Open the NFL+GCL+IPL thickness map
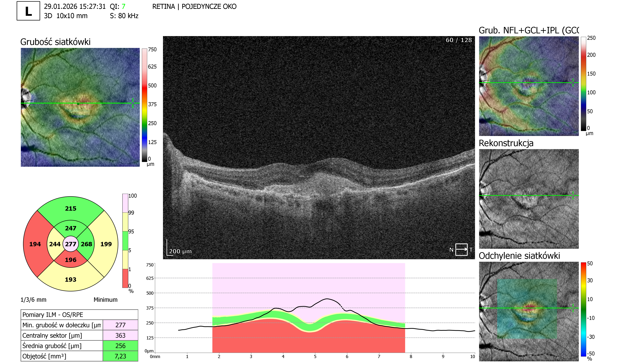Screen dimensions: 620x364 click(529, 86)
